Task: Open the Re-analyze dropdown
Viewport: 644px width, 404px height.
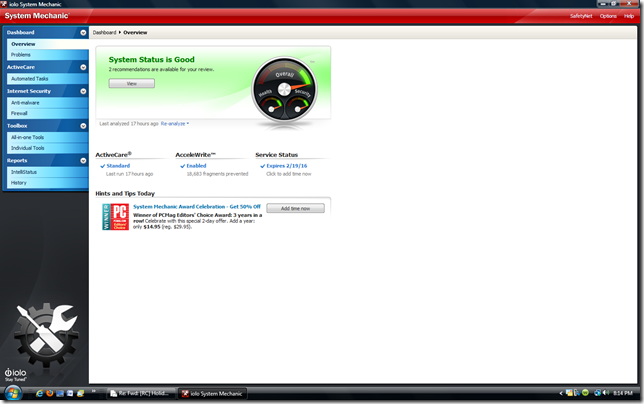Action: (175, 124)
